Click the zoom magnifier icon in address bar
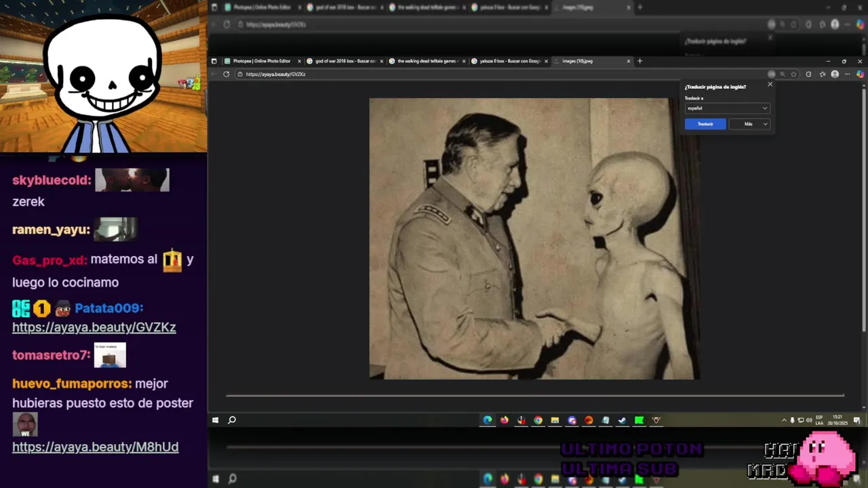The width and height of the screenshot is (868, 488). 783,74
